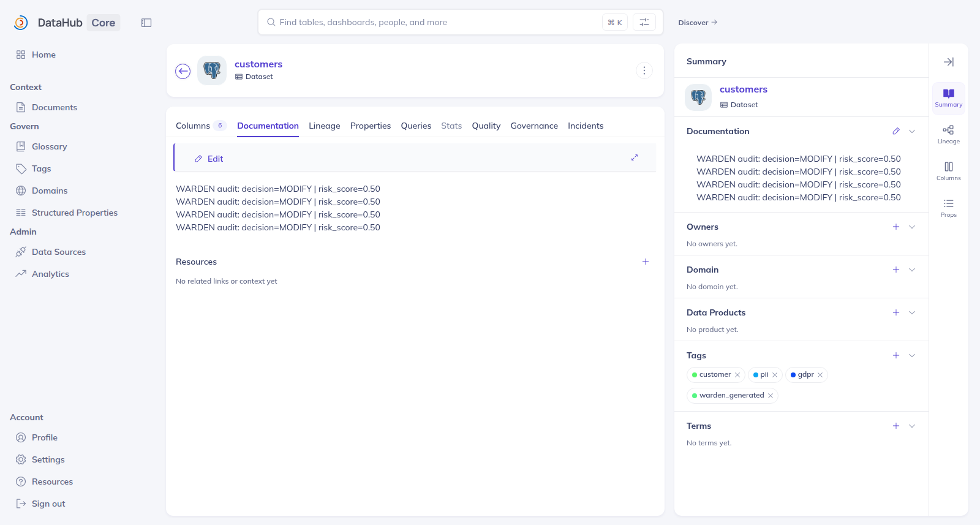Add a glossary term with plus icon

896,426
